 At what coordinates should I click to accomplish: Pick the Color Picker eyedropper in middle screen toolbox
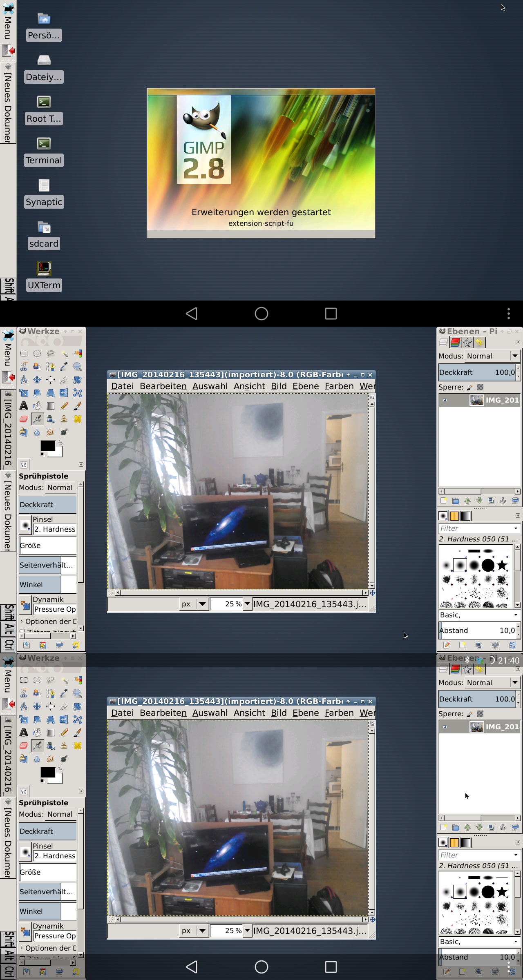coord(64,367)
